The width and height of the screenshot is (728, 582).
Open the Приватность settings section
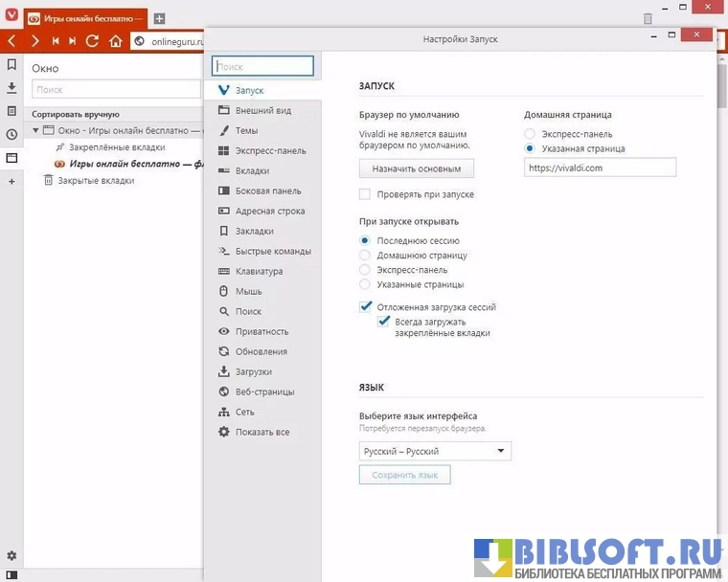(x=262, y=331)
